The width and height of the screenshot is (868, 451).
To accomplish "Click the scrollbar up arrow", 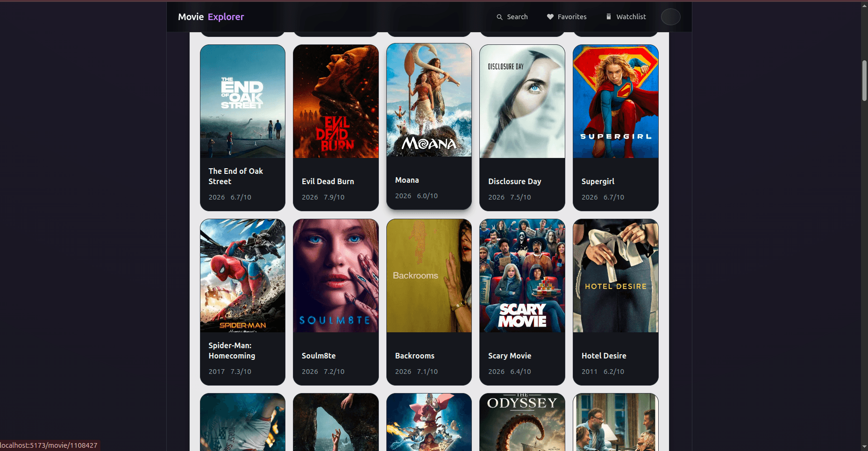I will pos(864,6).
